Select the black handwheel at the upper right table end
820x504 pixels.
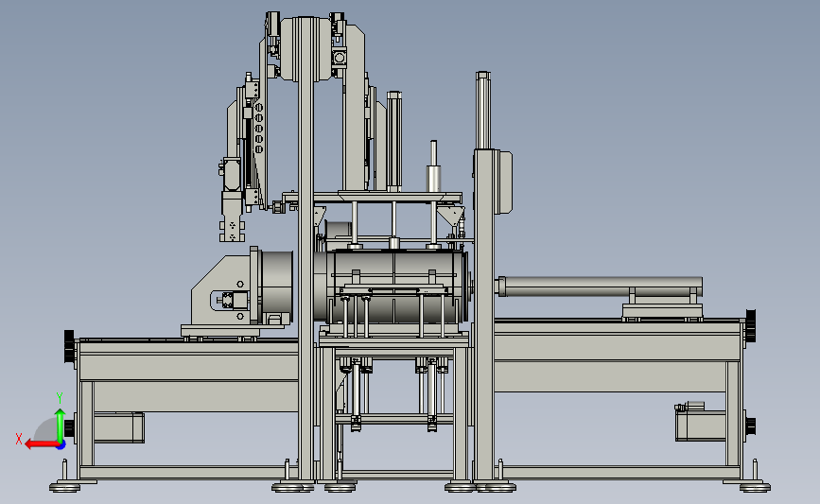[x=750, y=325]
